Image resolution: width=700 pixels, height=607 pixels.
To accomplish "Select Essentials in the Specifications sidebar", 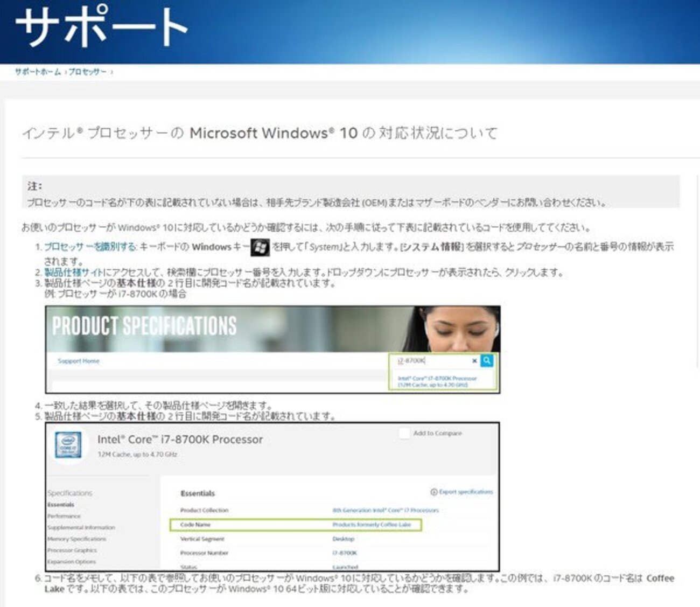I will (61, 505).
